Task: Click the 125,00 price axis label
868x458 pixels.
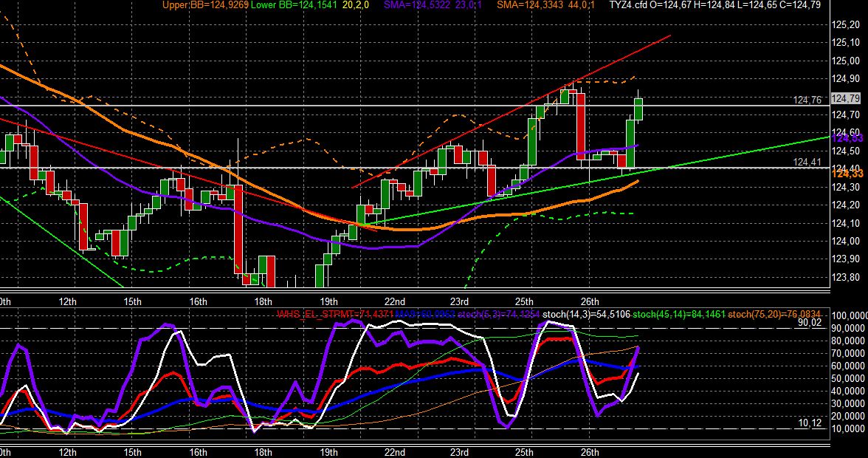Action: tap(847, 61)
